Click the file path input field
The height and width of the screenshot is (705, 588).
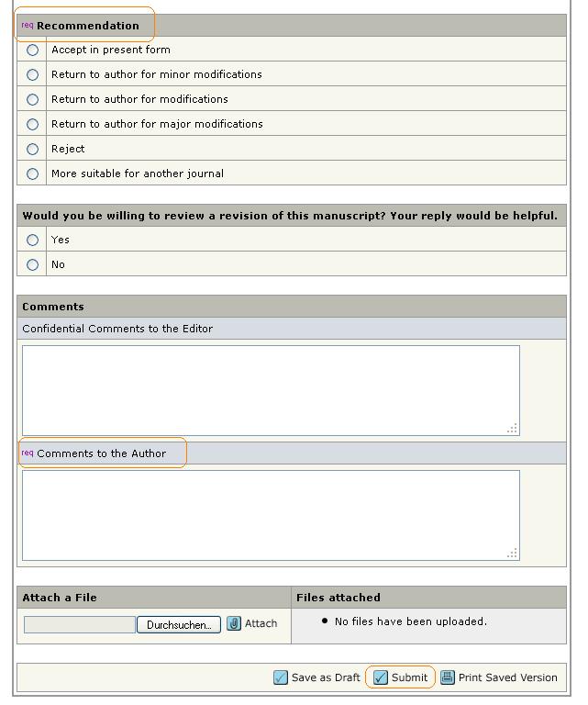pyautogui.click(x=80, y=624)
